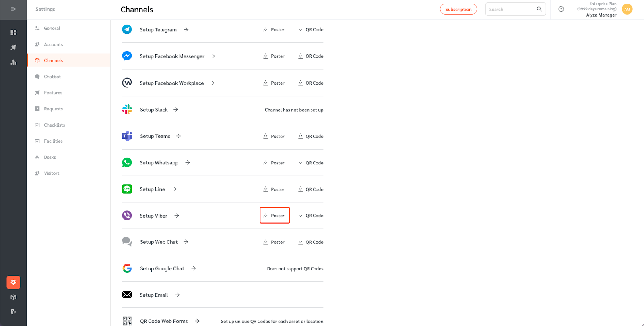Select the Slack channel icon

127,109
